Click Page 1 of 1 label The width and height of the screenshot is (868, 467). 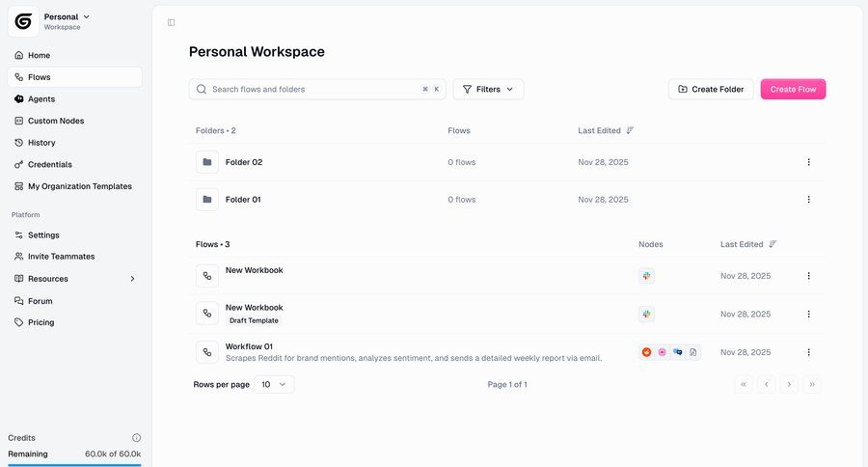[507, 384]
